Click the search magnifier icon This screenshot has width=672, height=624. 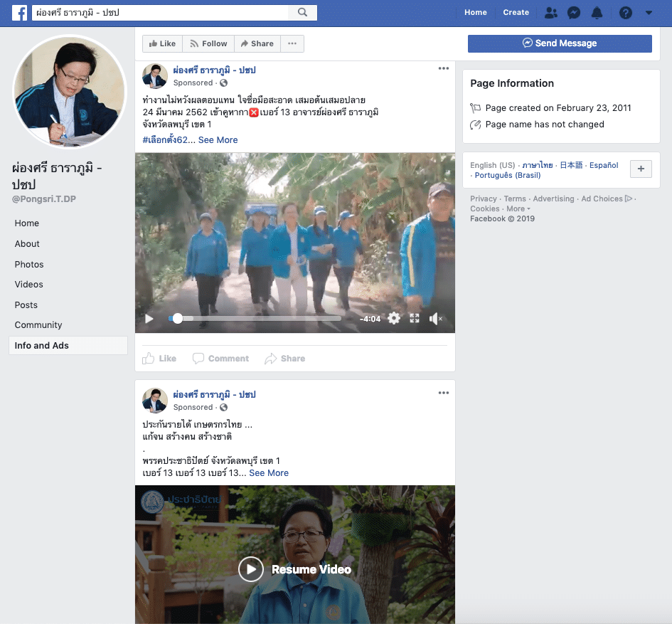302,12
